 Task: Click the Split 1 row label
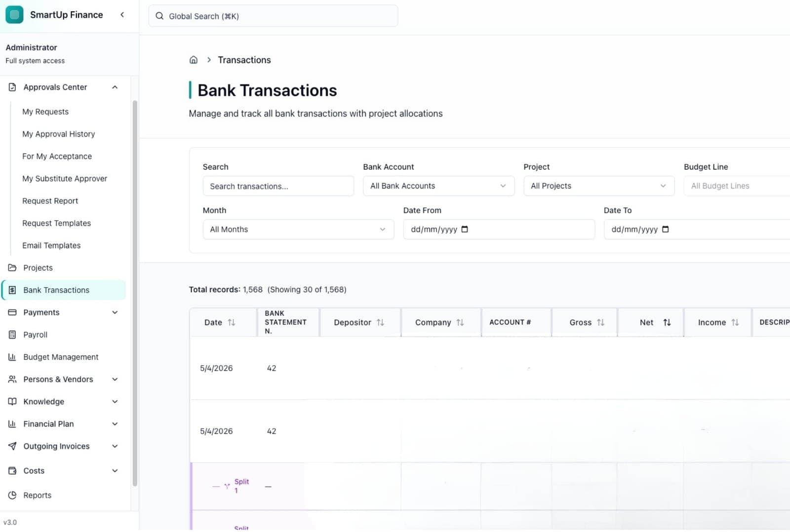241,486
